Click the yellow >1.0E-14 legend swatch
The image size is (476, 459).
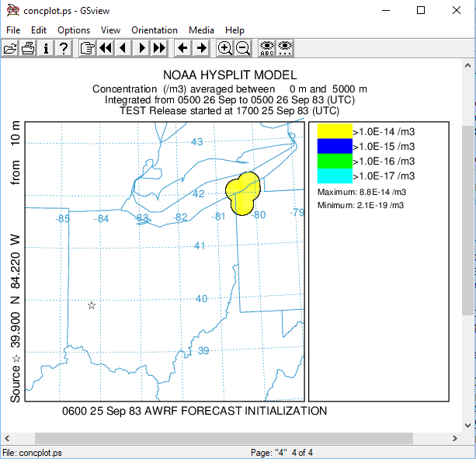tap(335, 131)
